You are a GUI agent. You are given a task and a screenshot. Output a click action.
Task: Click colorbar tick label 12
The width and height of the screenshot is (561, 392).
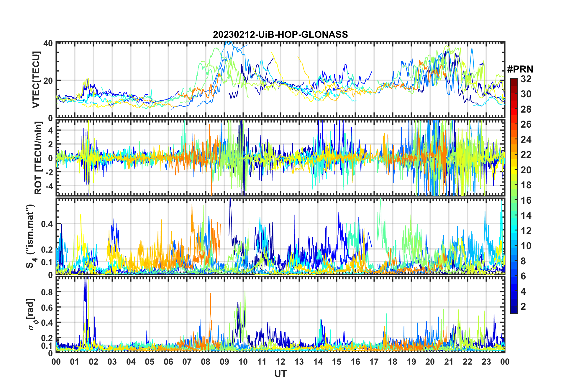click(x=526, y=230)
